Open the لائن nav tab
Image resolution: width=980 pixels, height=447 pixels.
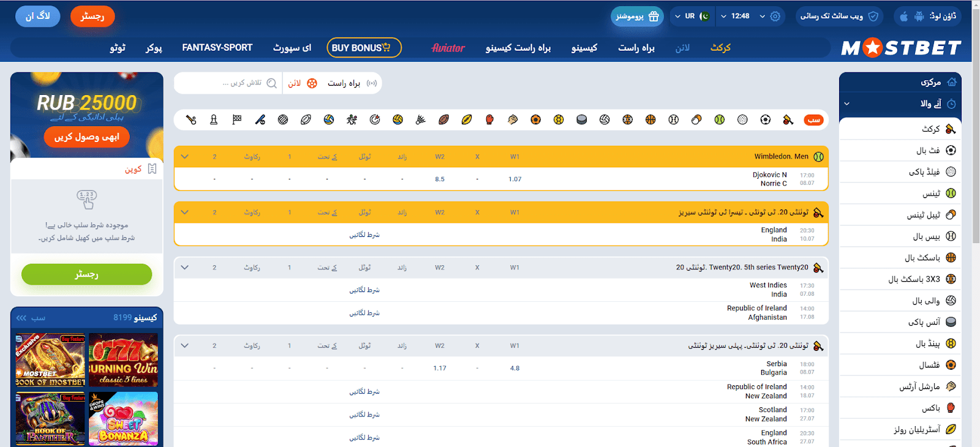682,48
